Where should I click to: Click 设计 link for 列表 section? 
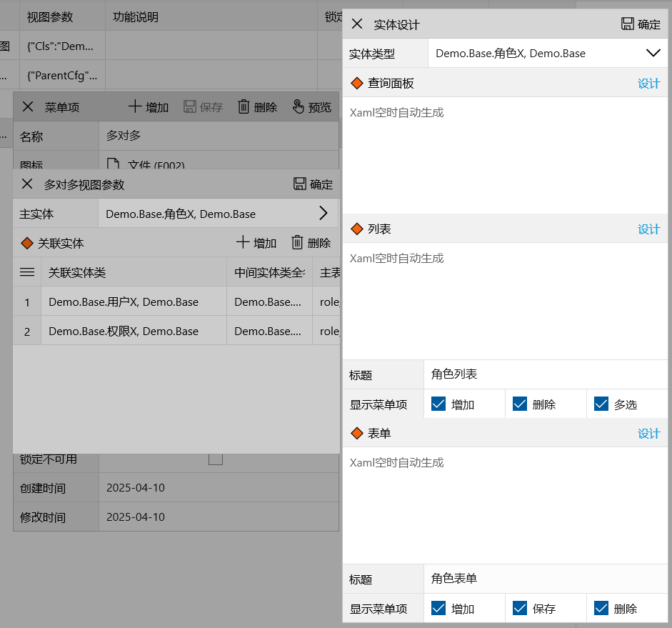pos(648,229)
